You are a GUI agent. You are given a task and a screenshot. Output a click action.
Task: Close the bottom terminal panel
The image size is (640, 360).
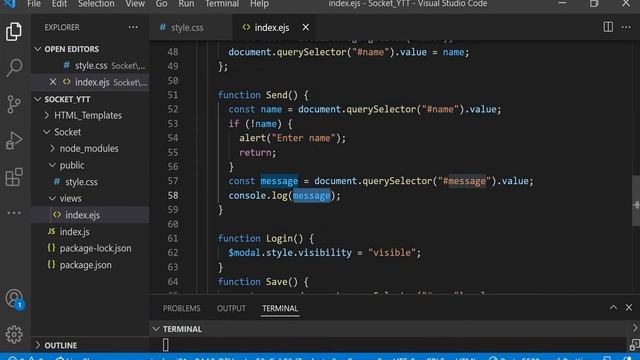pyautogui.click(x=629, y=307)
